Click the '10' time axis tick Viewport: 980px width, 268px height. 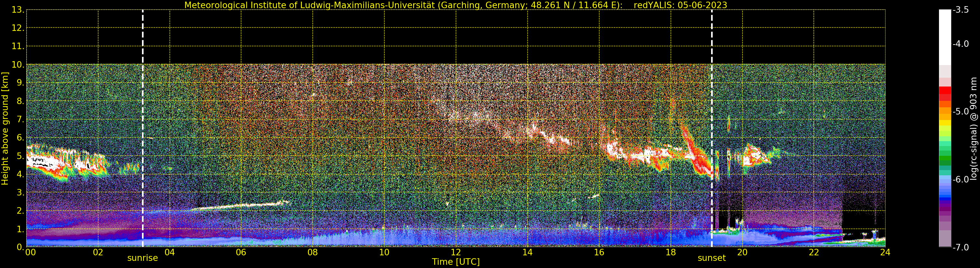[x=384, y=252]
